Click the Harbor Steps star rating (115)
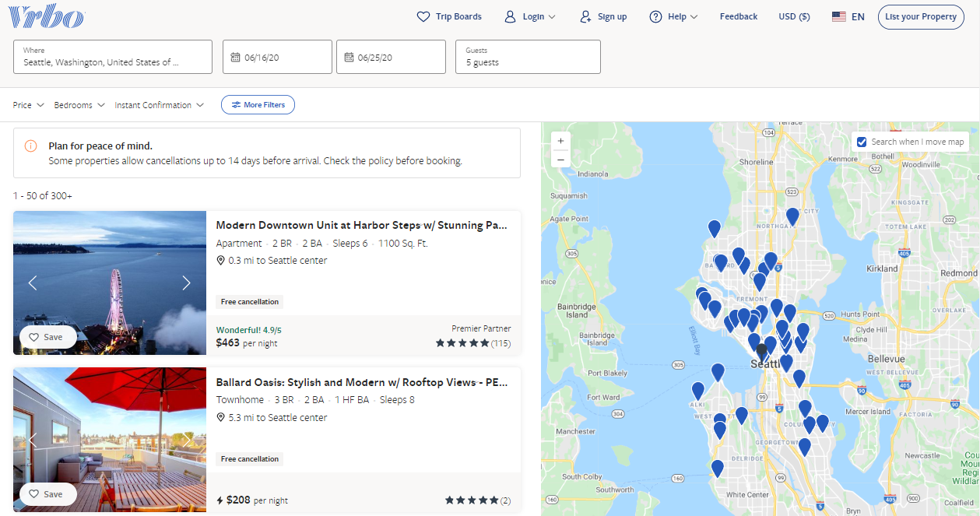The image size is (980, 516). (x=472, y=343)
